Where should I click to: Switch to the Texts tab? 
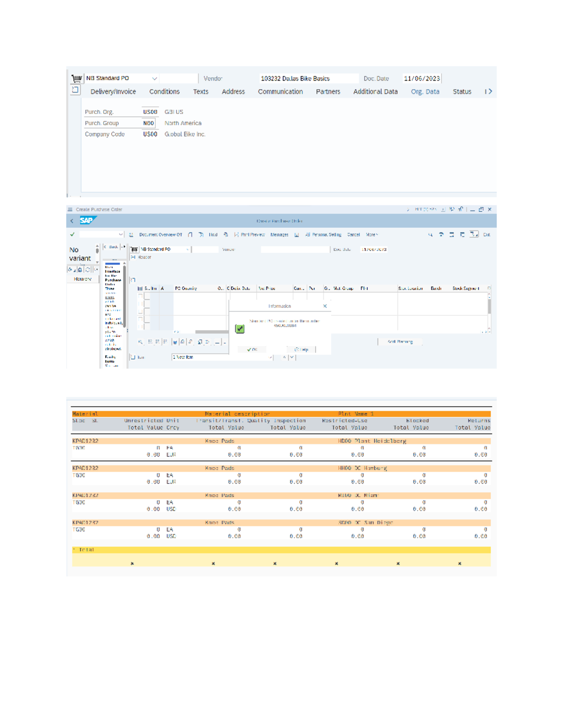tap(201, 91)
